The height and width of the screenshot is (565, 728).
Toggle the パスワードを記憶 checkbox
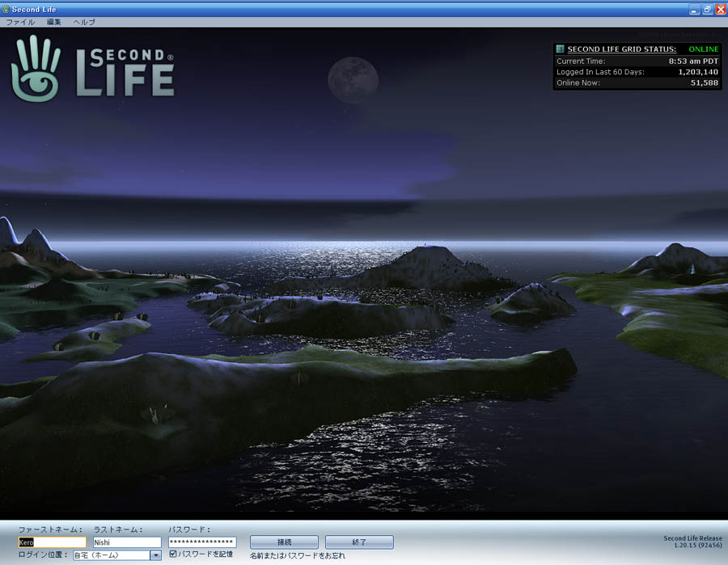tap(173, 554)
